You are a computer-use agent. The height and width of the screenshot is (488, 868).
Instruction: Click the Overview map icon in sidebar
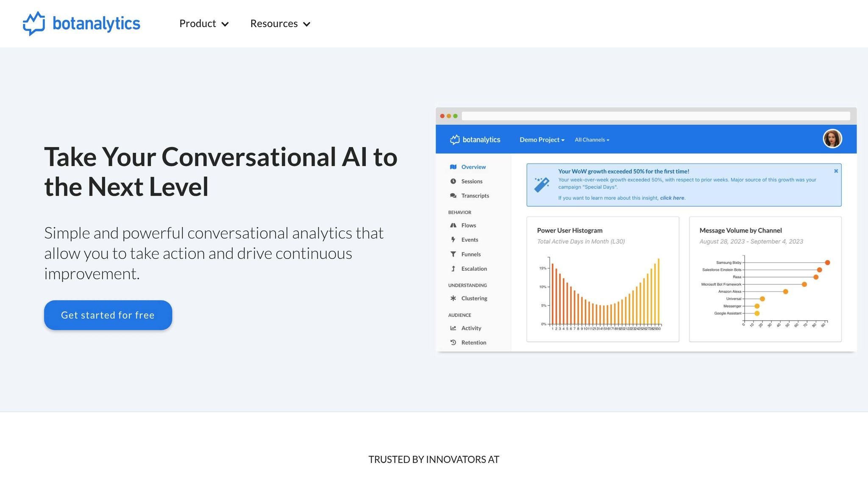click(453, 167)
